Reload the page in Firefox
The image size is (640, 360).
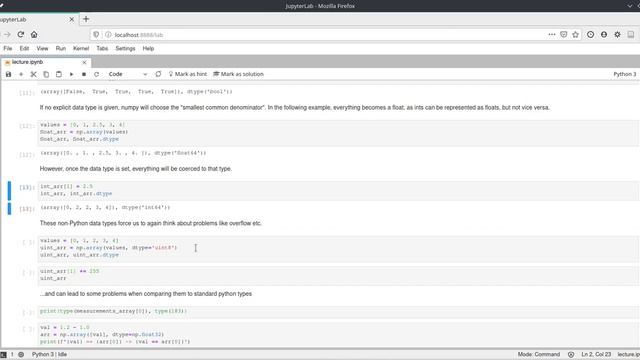pyautogui.click(x=21, y=35)
